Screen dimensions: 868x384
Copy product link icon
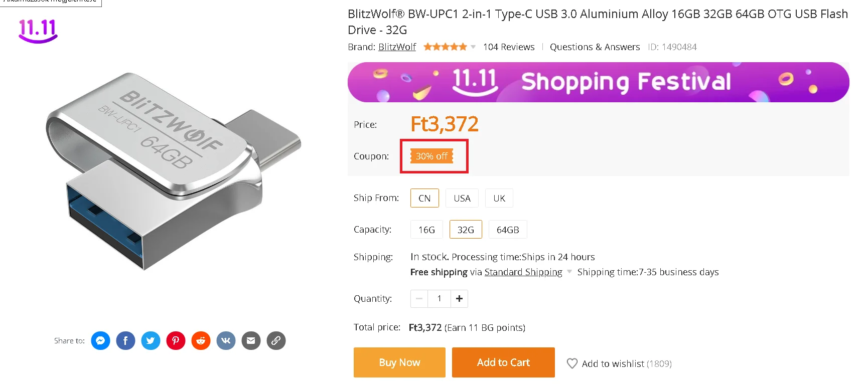[x=276, y=341]
